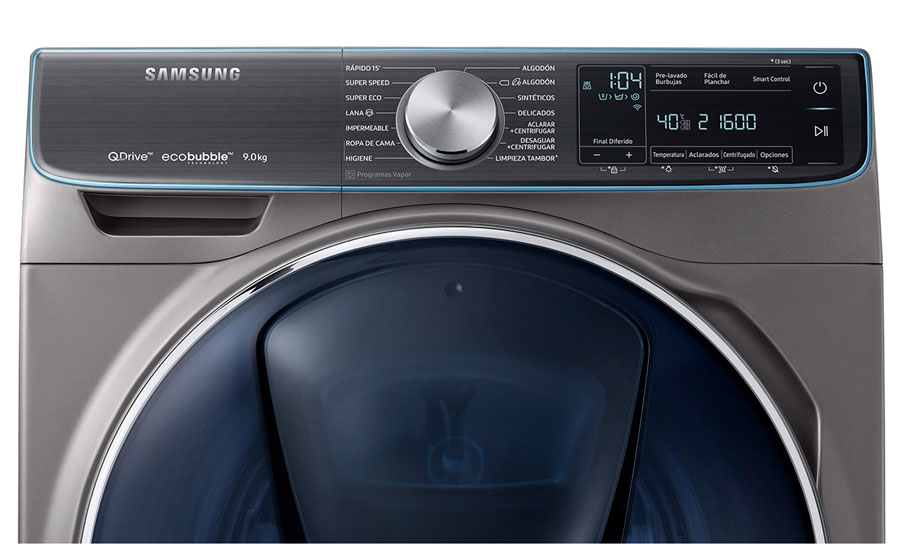Click the ecobubble badge
This screenshot has width=900, height=544.
(x=197, y=157)
